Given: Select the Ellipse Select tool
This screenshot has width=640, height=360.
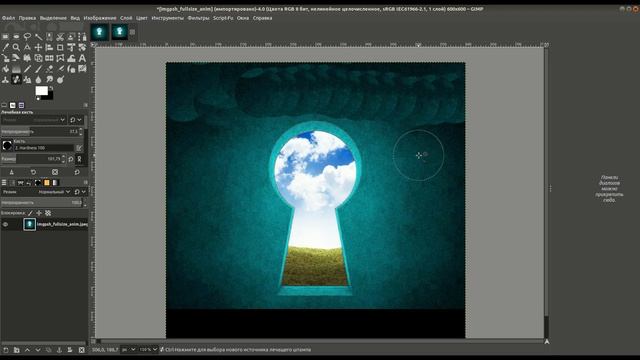Looking at the screenshot, I should (x=16, y=37).
